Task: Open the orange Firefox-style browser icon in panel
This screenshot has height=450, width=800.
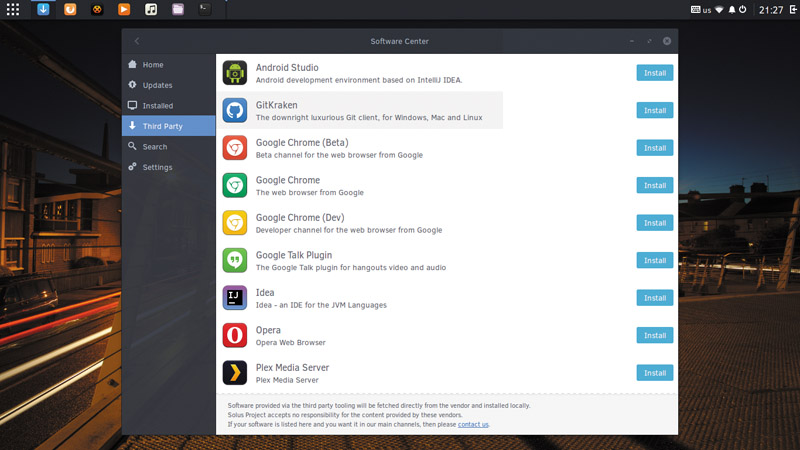Action: click(70, 9)
